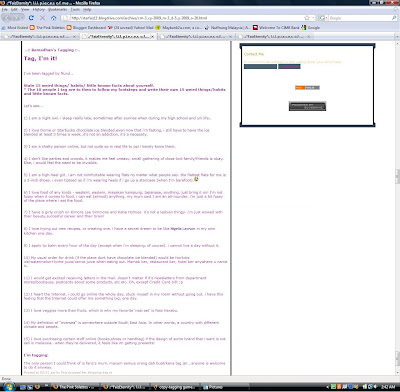Open The Pink Stilettos taskbar window
The image size is (400, 392).
tap(74, 387)
